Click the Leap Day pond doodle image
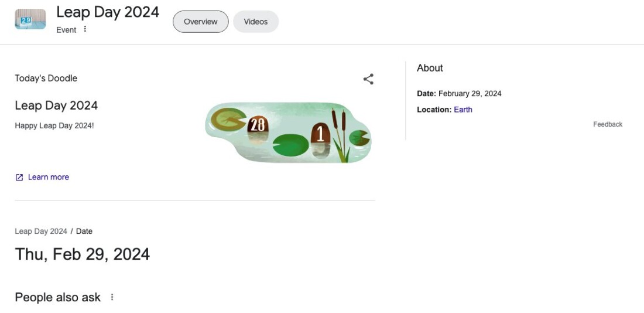This screenshot has height=313, width=644. point(288,132)
